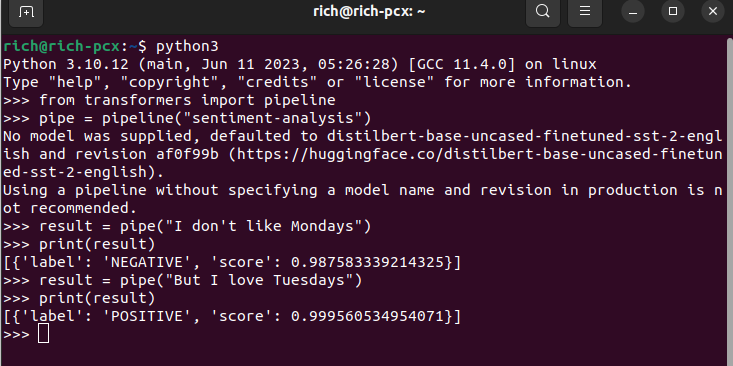Click the 'NEGATIVE' label in output
This screenshot has width=733, height=366.
(146, 262)
